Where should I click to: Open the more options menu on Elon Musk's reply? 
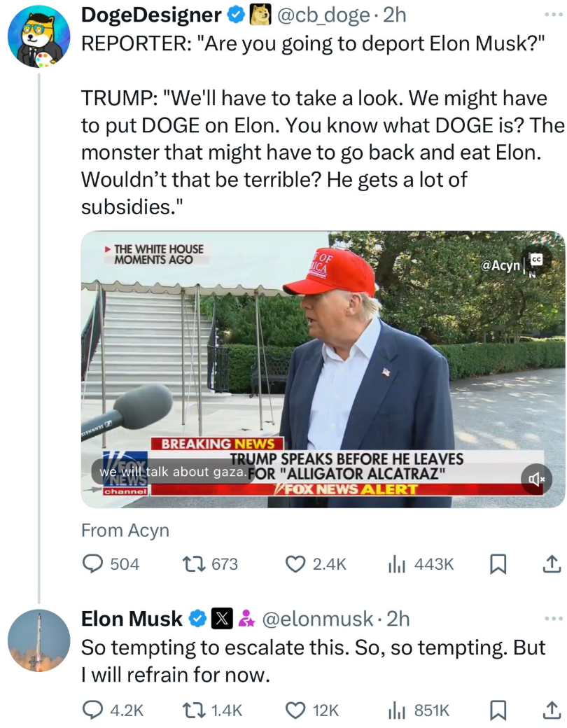click(x=554, y=618)
